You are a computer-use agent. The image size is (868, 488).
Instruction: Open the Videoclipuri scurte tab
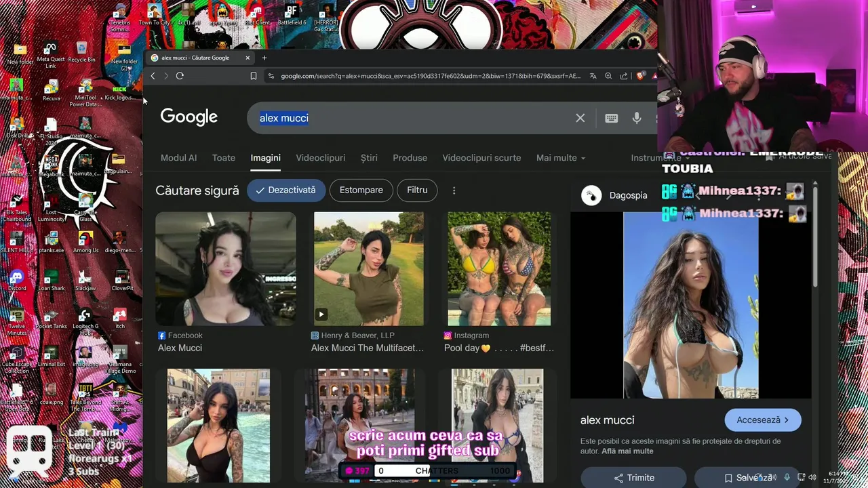pyautogui.click(x=481, y=158)
